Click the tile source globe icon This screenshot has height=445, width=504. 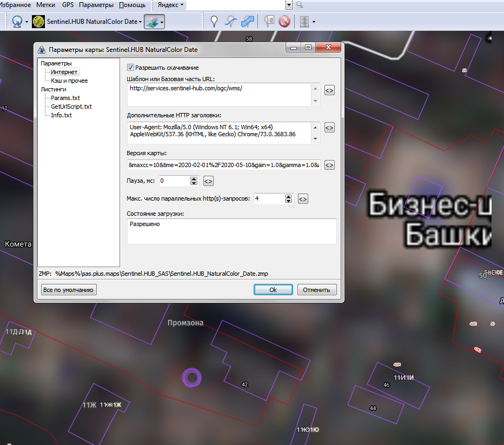17,22
